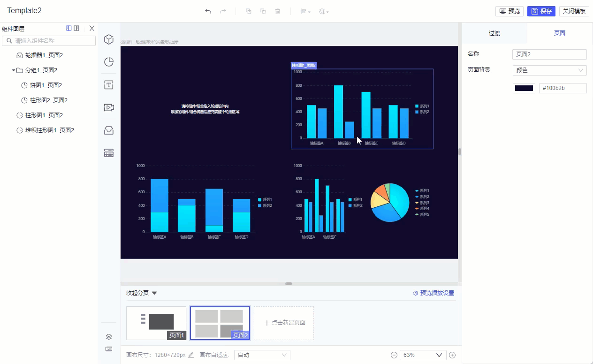This screenshot has width=593, height=364.
Task: Click 点击新建页面 to add page
Action: pos(284,323)
